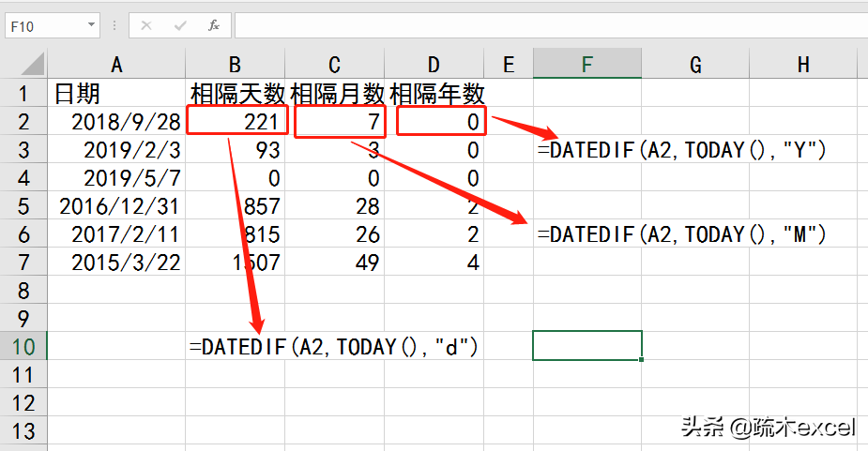
Task: Select row 2 header
Action: pyautogui.click(x=23, y=121)
